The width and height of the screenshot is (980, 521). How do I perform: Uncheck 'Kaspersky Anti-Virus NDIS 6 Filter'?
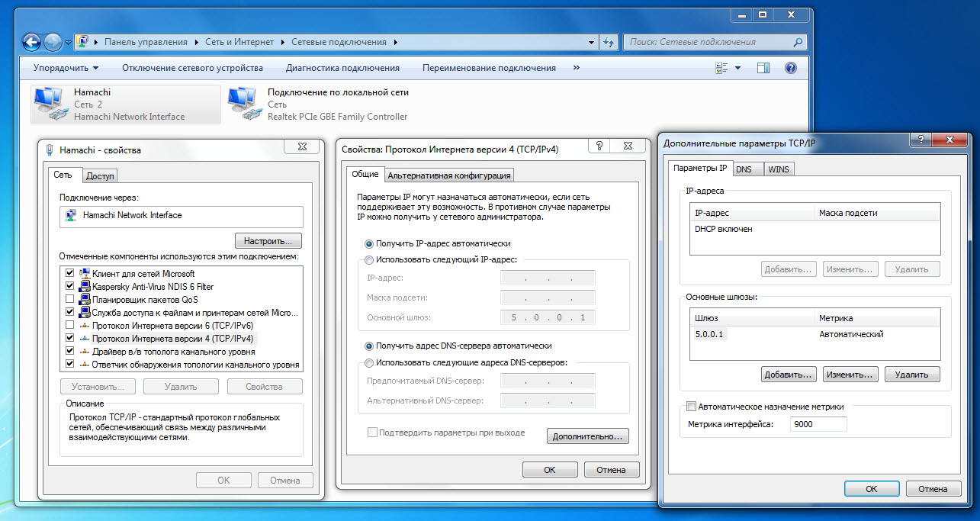click(x=70, y=286)
